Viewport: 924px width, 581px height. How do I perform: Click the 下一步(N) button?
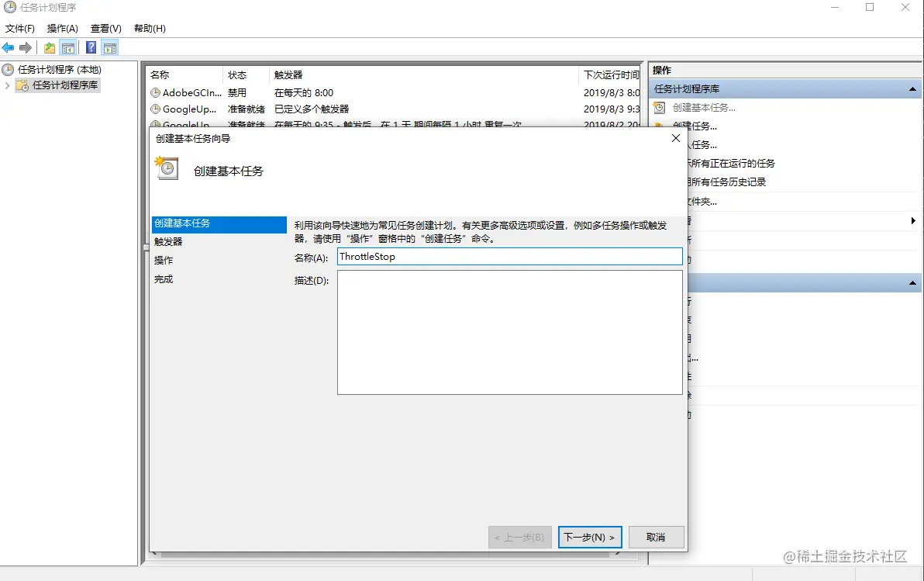point(590,538)
